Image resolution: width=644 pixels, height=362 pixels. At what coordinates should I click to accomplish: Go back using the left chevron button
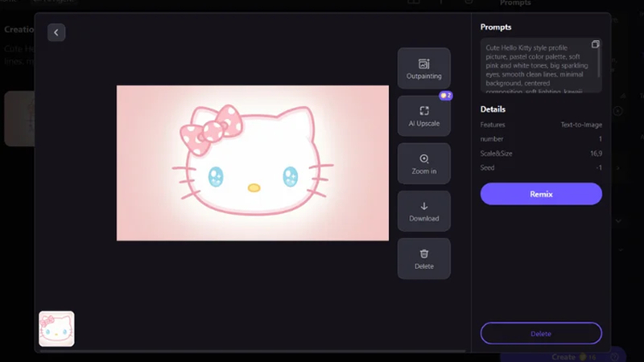pyautogui.click(x=56, y=32)
